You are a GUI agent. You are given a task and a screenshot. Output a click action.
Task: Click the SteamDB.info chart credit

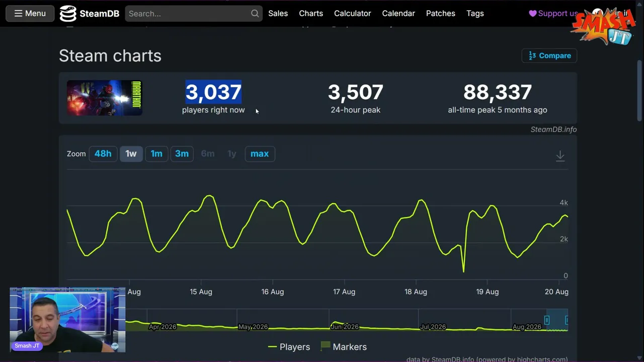click(x=553, y=129)
